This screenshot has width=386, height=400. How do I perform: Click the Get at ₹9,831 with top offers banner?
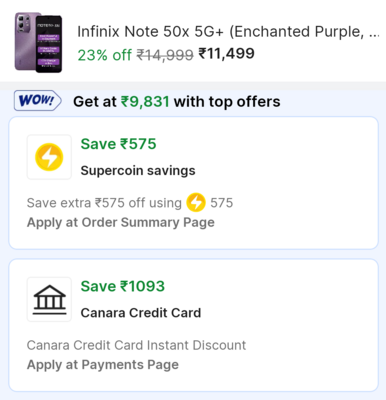coord(177,102)
